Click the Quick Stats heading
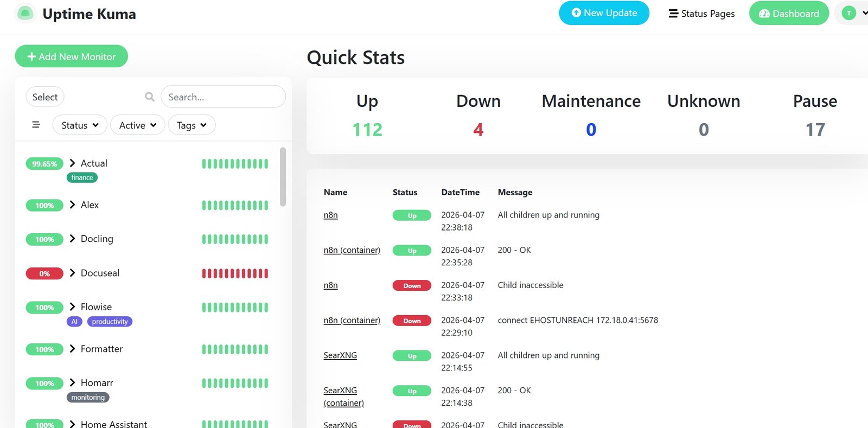The image size is (868, 428). (356, 58)
